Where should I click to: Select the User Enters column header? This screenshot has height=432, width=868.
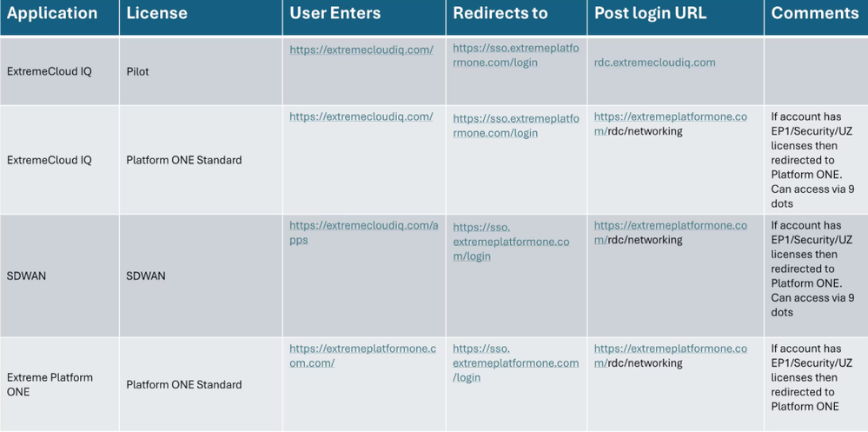pos(335,14)
